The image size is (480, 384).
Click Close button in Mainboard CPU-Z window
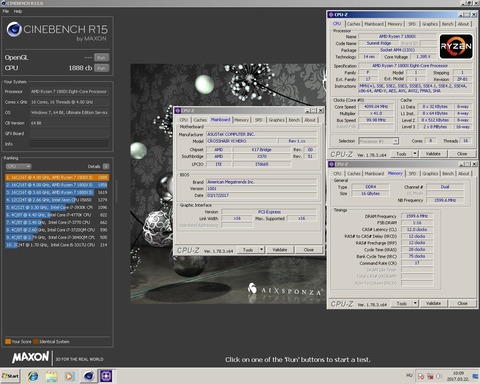coord(308,250)
